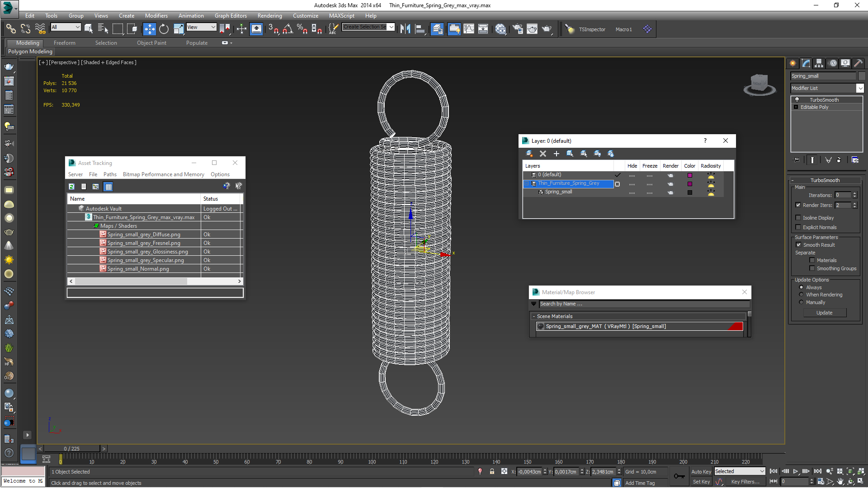Screen dimensions: 868x488
Task: Refresh the Asset Tracking list
Action: (71, 186)
